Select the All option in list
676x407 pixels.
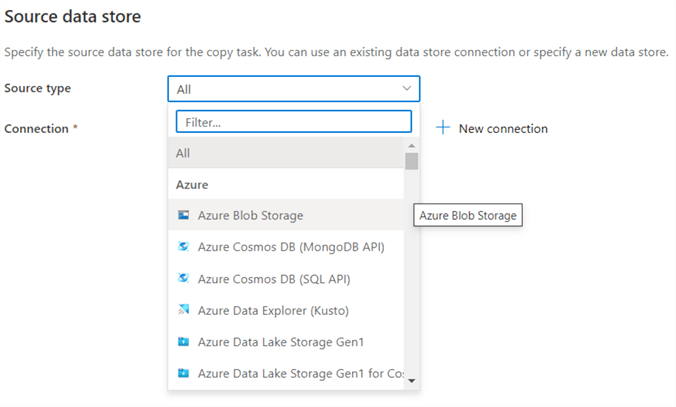[x=286, y=153]
